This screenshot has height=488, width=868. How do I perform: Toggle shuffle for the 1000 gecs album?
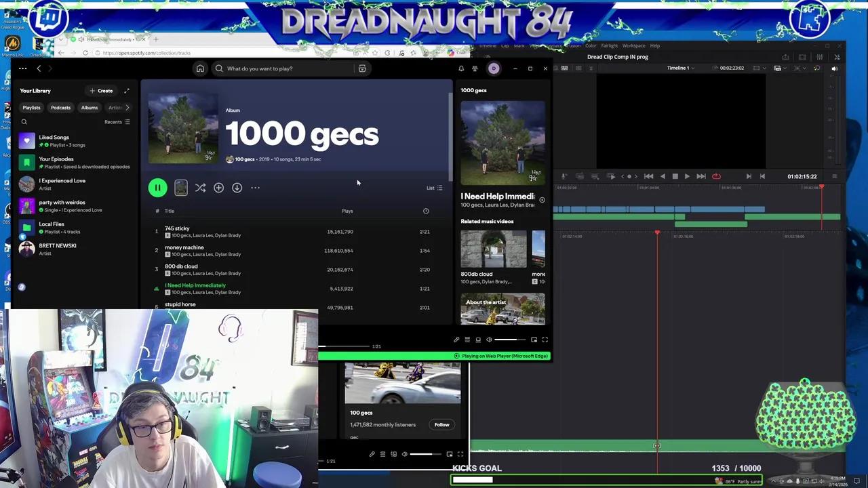(x=200, y=188)
